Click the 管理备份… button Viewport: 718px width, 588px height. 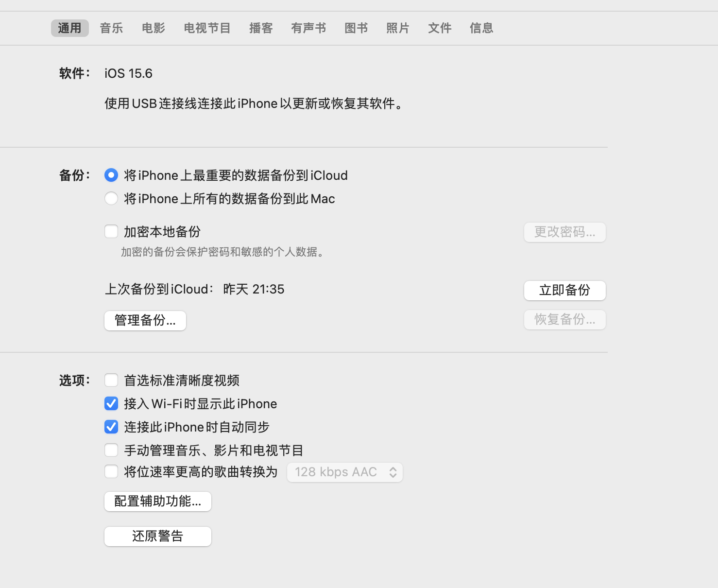coord(145,320)
